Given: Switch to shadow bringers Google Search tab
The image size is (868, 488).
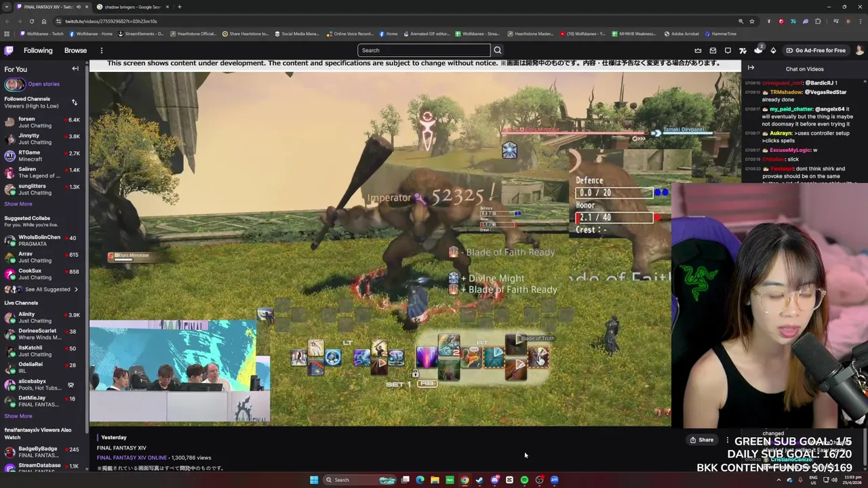Looking at the screenshot, I should pos(132,7).
